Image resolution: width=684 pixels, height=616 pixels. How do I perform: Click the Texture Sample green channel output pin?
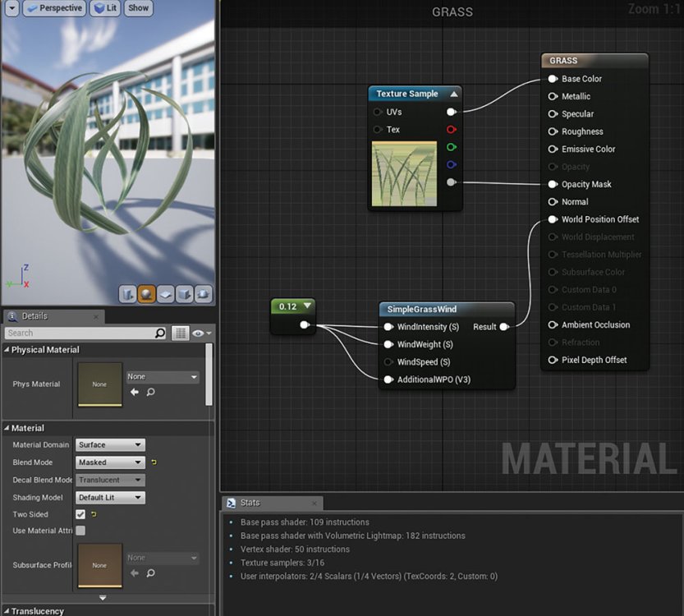point(452,147)
